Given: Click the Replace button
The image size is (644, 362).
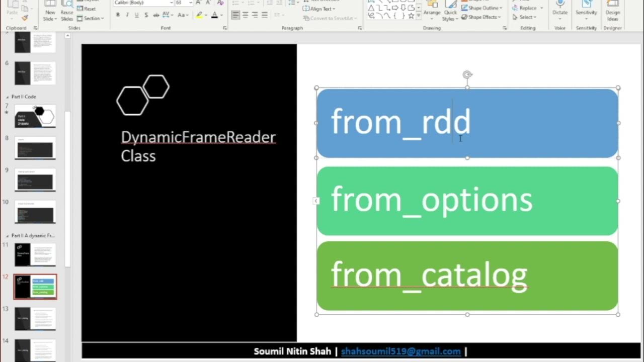Looking at the screenshot, I should click(x=528, y=8).
